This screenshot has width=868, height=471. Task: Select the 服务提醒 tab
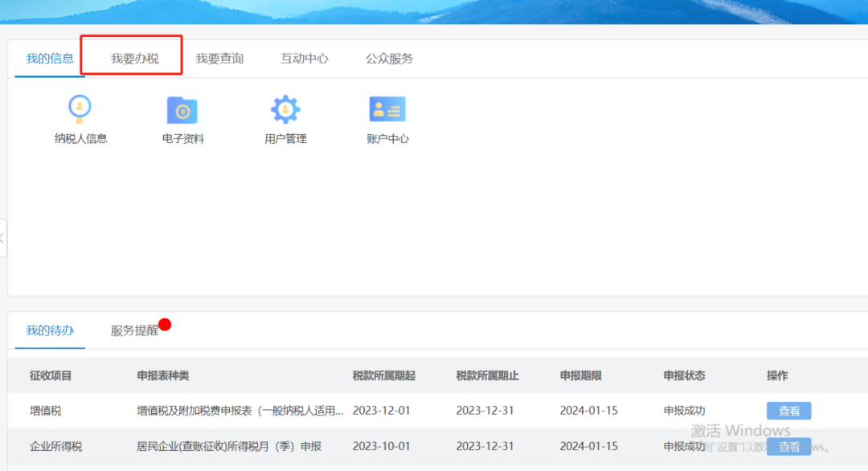coord(134,330)
